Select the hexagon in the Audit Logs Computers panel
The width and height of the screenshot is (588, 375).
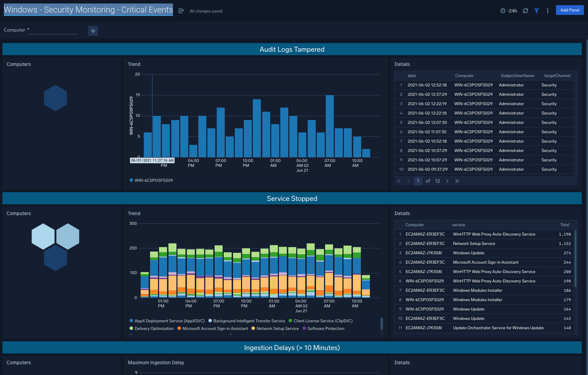pyautogui.click(x=55, y=98)
